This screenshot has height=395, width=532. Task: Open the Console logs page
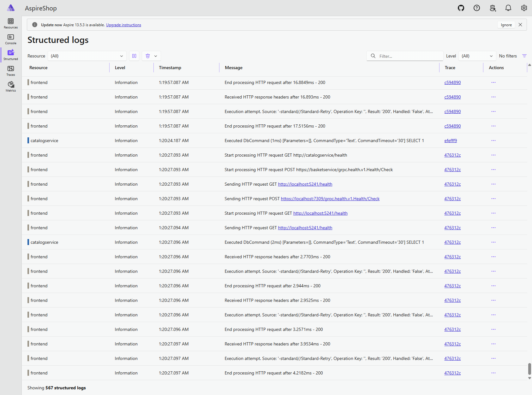(11, 39)
